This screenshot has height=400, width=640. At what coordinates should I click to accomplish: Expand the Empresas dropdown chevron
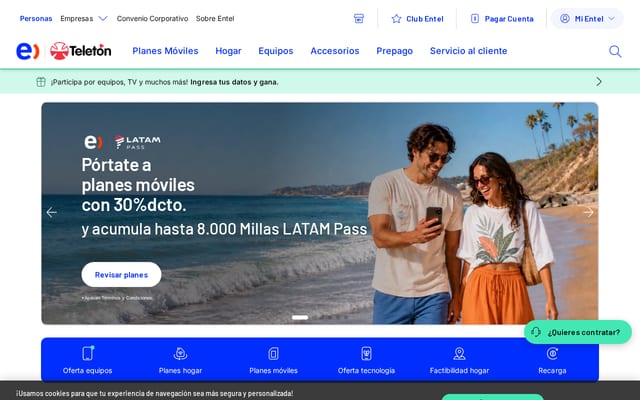pyautogui.click(x=103, y=18)
